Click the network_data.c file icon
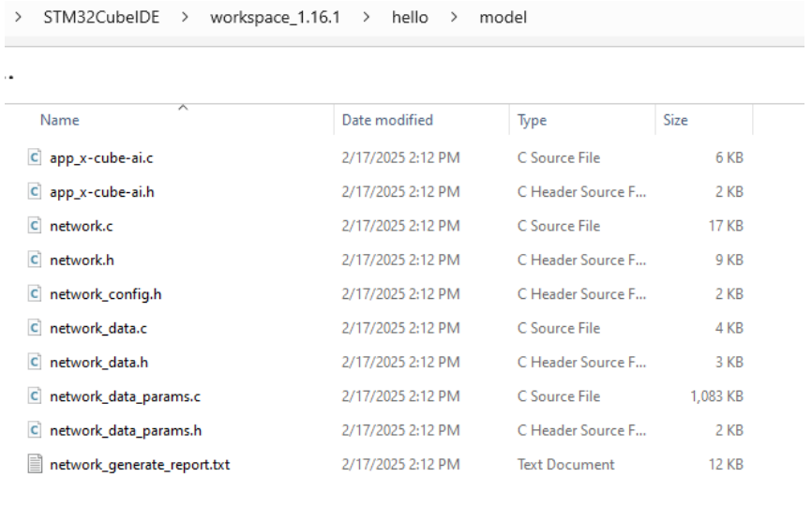Screen dimensions: 812x507 (x=34, y=328)
